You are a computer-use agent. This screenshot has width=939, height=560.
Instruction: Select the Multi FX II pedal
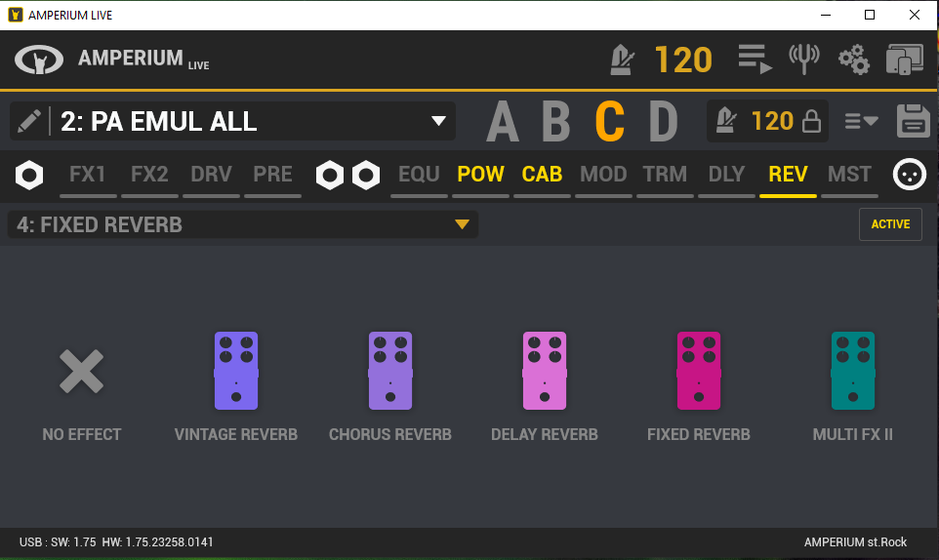click(853, 371)
